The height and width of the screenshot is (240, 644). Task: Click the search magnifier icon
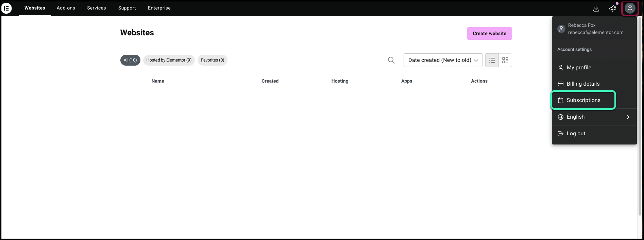391,60
